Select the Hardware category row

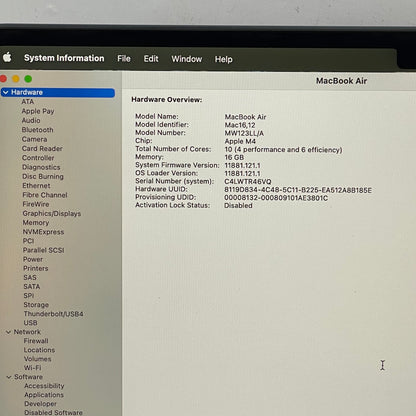(x=58, y=92)
